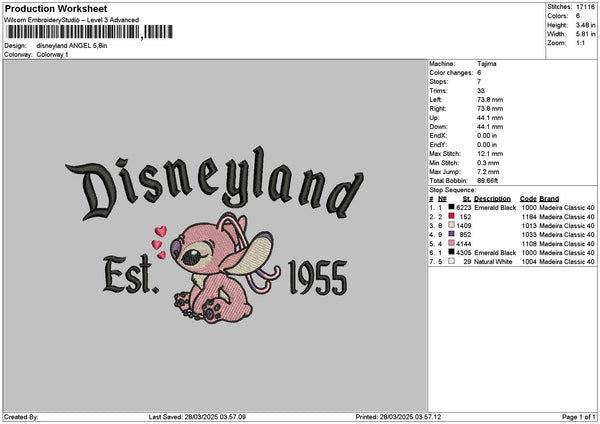Click the Left value '73.8 mm'
This screenshot has height=424, width=600.
coord(490,99)
